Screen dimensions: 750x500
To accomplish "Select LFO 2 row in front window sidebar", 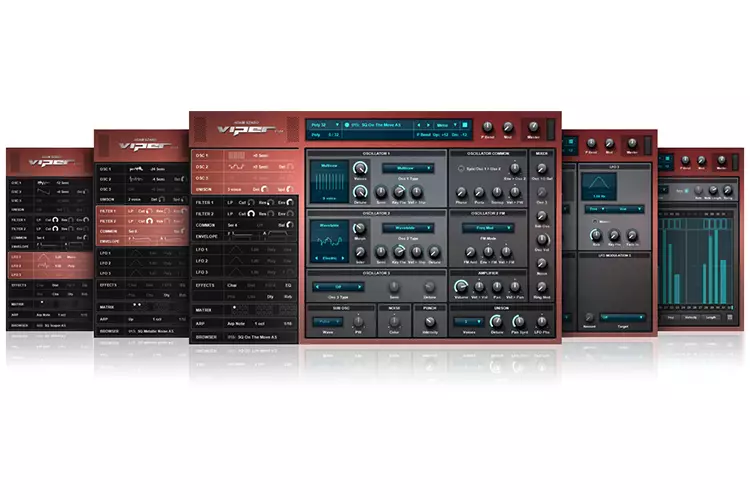I will (244, 261).
